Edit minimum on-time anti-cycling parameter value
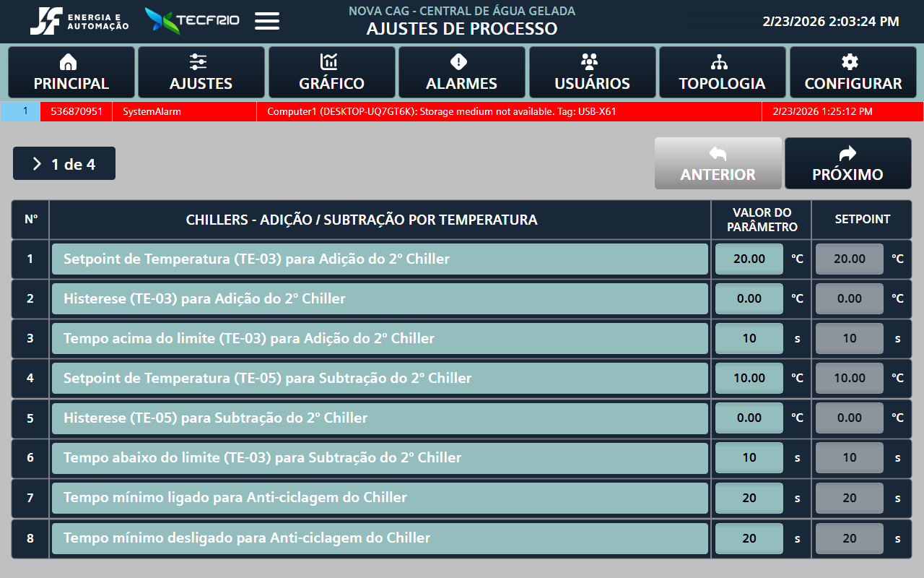Screen dimensions: 924x578 (x=749, y=498)
